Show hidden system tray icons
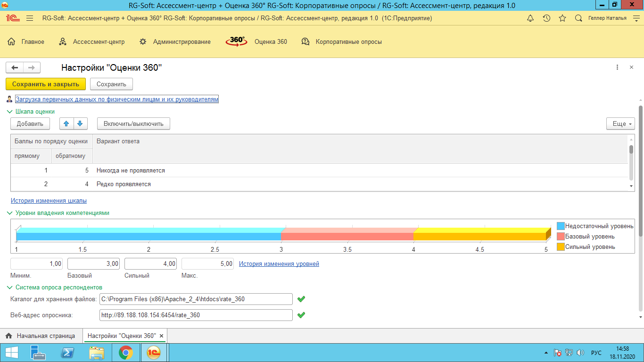This screenshot has height=362, width=644. pos(546,353)
